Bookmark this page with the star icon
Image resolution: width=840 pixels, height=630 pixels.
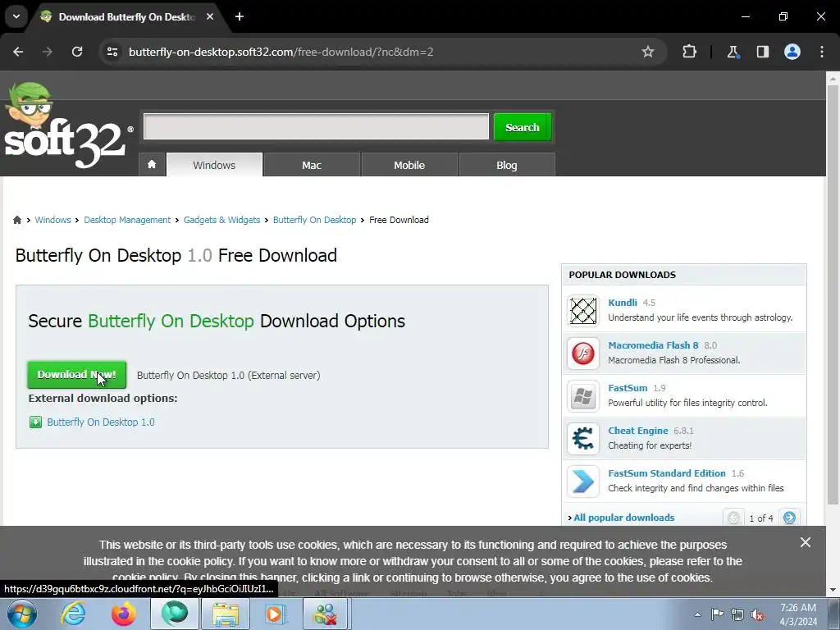coord(648,52)
